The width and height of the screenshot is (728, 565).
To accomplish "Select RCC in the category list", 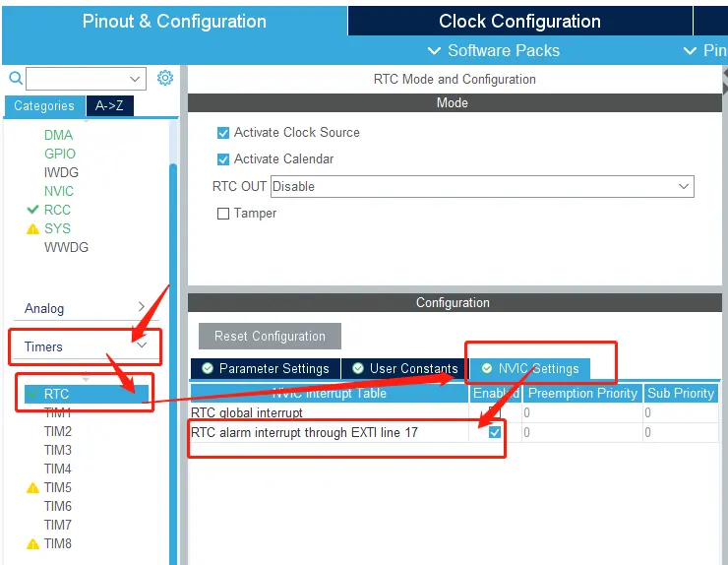I will coord(57,210).
